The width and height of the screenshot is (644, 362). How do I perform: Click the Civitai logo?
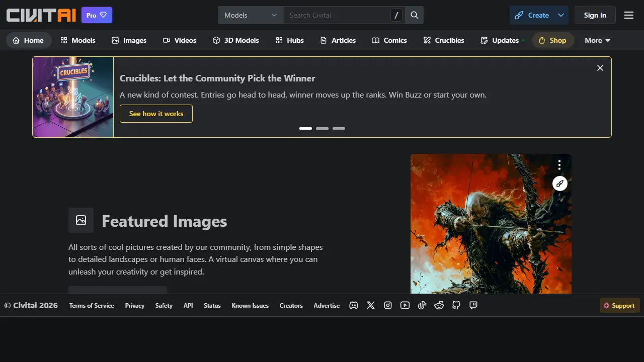(41, 15)
